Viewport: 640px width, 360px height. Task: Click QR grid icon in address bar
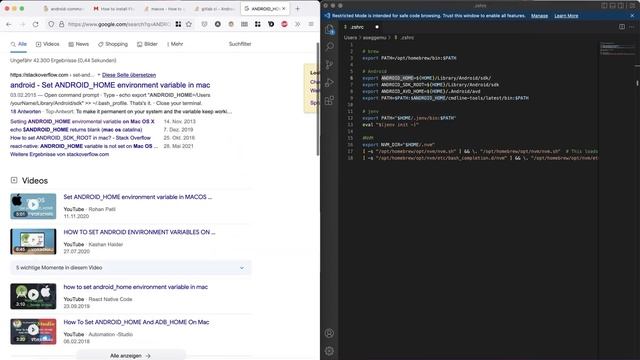(178, 24)
